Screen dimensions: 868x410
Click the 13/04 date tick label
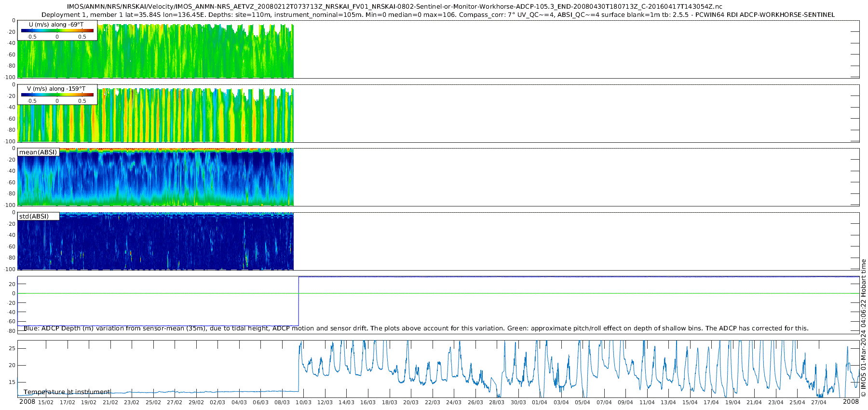point(668,402)
